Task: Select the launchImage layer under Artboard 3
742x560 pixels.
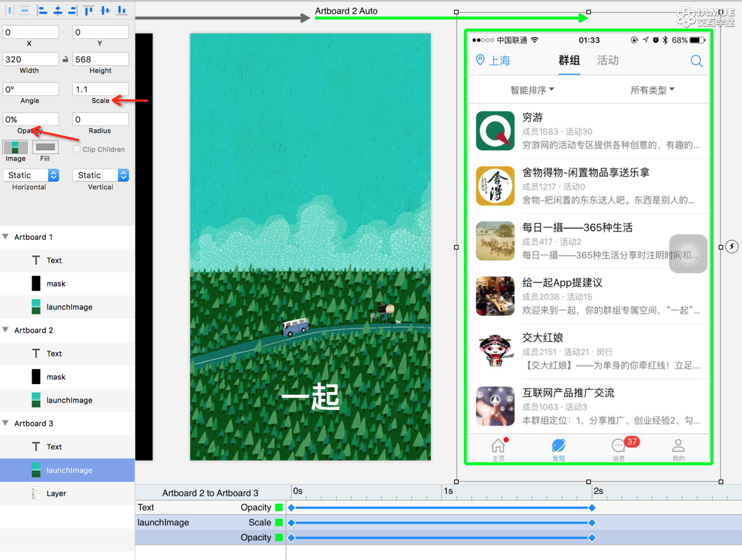Action: (68, 470)
